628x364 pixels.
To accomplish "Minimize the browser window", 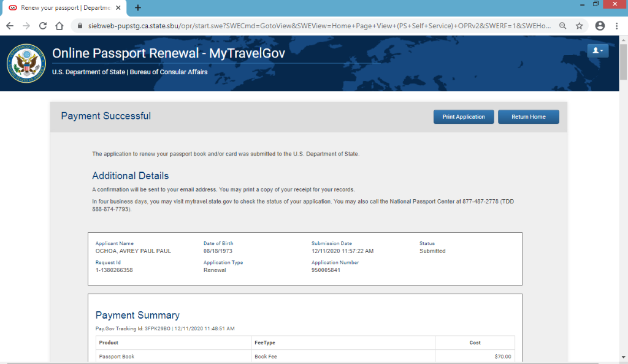I will tap(583, 4).
